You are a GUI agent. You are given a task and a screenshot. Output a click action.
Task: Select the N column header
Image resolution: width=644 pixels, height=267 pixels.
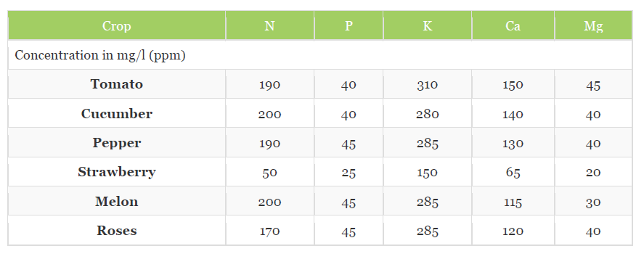coord(270,26)
